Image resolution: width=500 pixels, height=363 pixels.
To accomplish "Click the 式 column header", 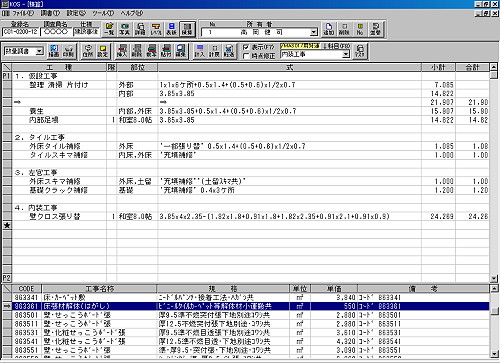I will (289, 67).
